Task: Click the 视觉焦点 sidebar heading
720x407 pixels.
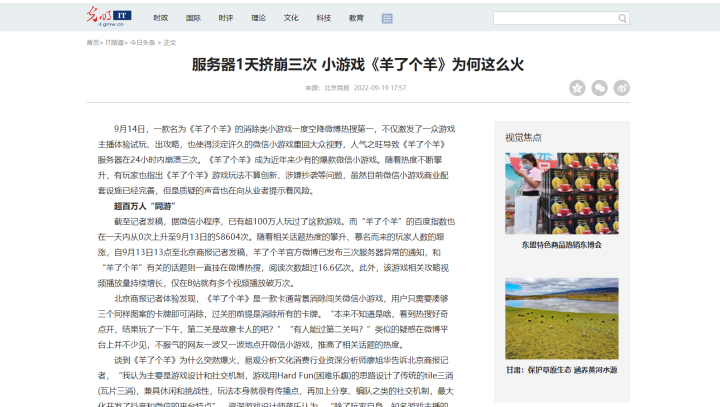Action: [x=523, y=137]
